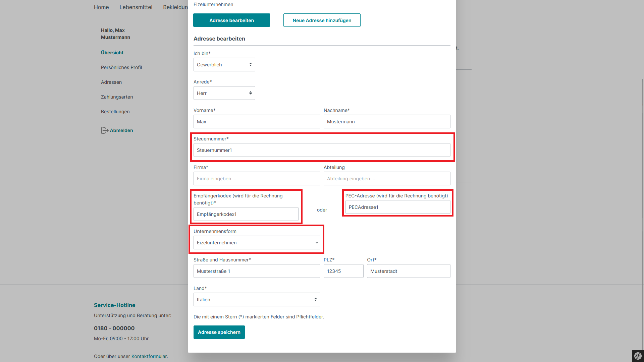The height and width of the screenshot is (362, 644).
Task: Click the 'Adresse bearbeiten' section heading
Action: pyautogui.click(x=219, y=39)
